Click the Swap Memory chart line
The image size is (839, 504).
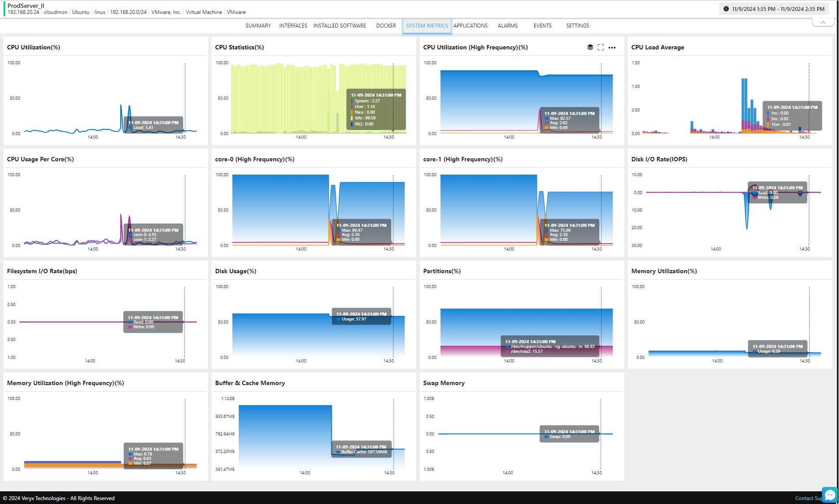click(x=481, y=434)
